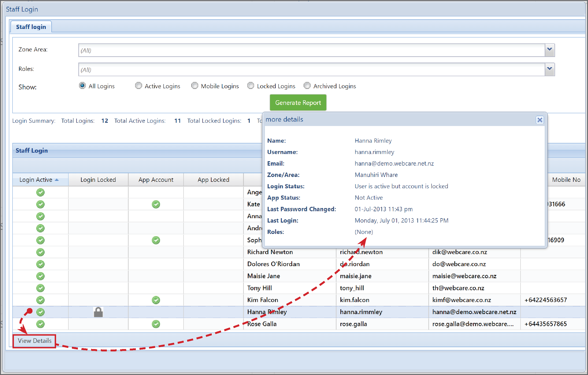The image size is (588, 375).
Task: Click the lock icon in Hanna Rimley's row
Action: click(x=98, y=312)
